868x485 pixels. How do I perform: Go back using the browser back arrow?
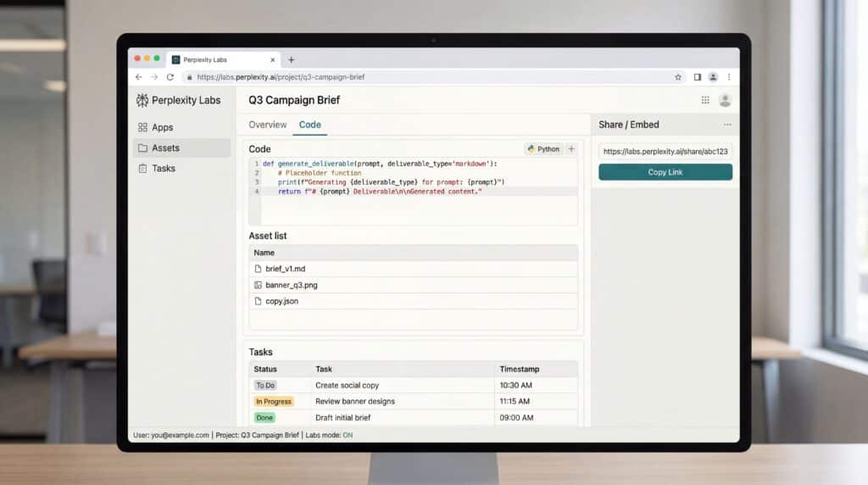click(139, 77)
